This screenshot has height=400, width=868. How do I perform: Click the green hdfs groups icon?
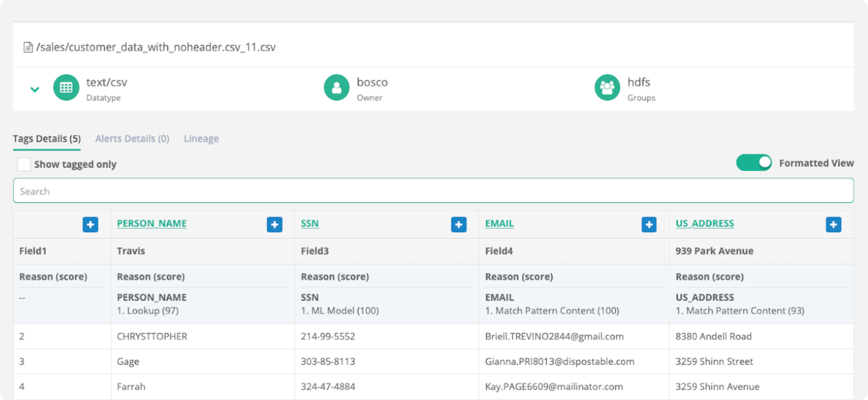click(608, 87)
